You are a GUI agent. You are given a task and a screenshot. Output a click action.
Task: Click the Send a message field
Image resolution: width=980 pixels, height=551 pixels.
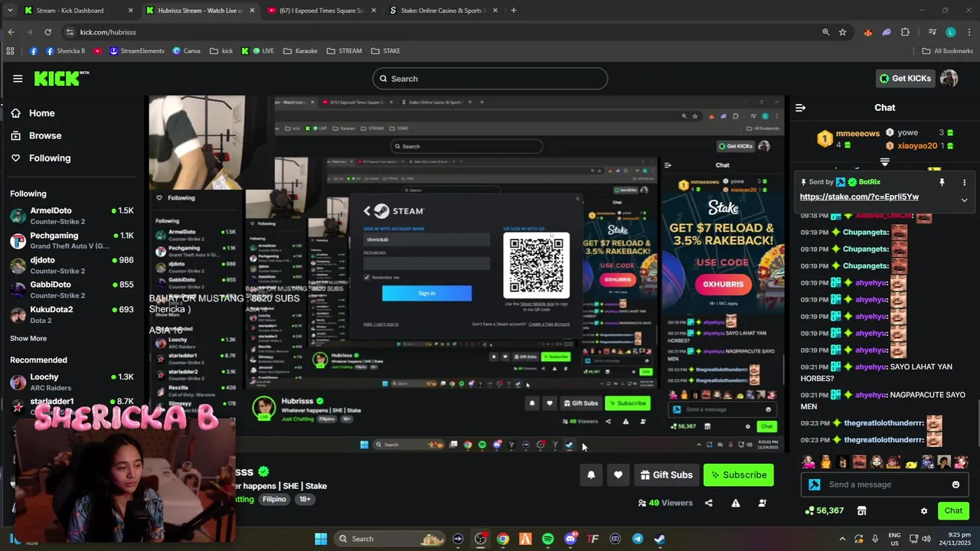tap(887, 484)
